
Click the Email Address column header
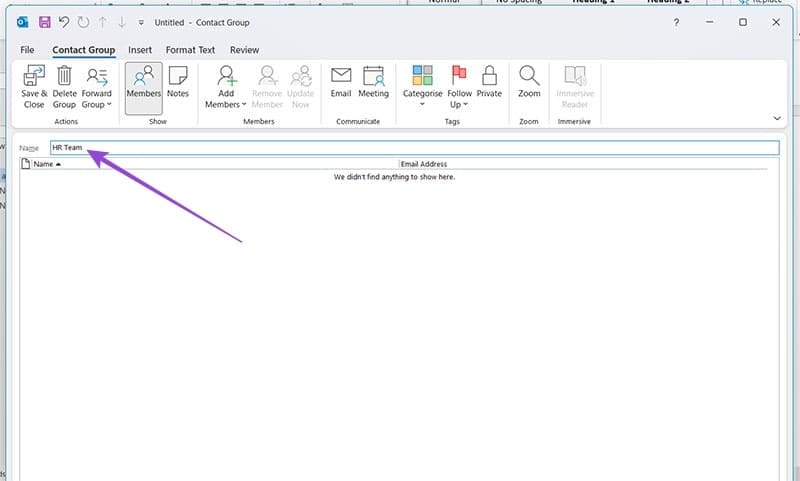(x=423, y=164)
